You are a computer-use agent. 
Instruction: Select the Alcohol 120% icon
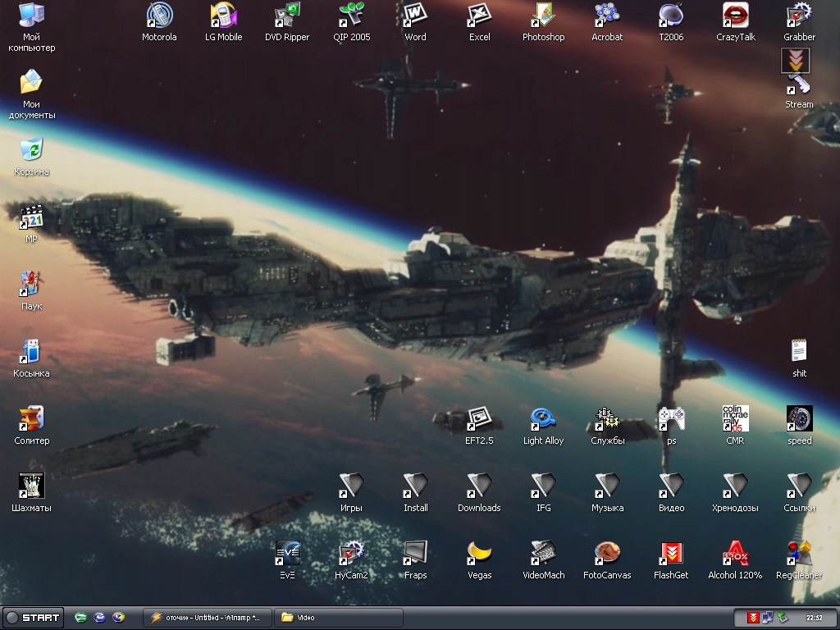[735, 553]
